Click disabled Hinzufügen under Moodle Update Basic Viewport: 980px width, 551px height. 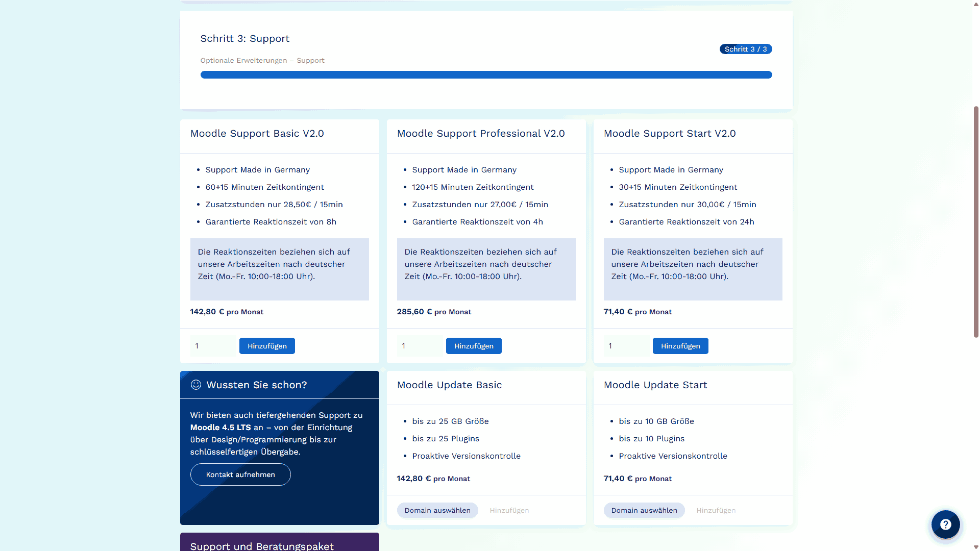[509, 510]
